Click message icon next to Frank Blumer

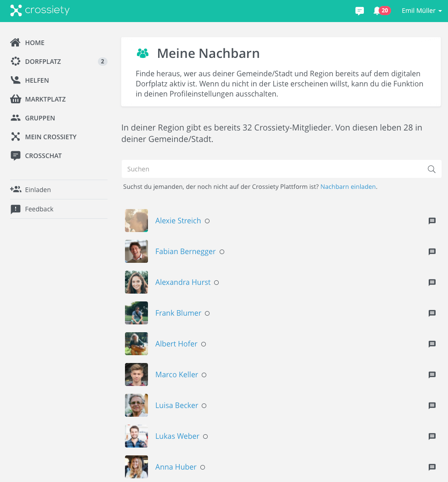click(432, 313)
